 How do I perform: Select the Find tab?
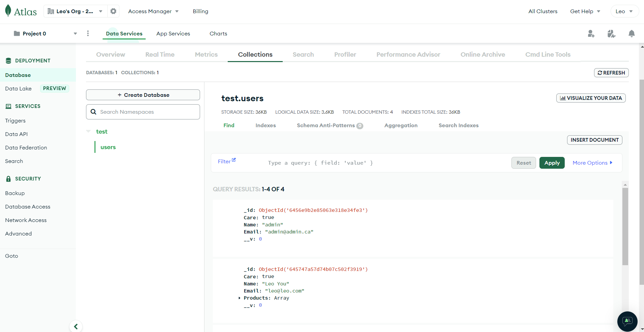(x=229, y=125)
